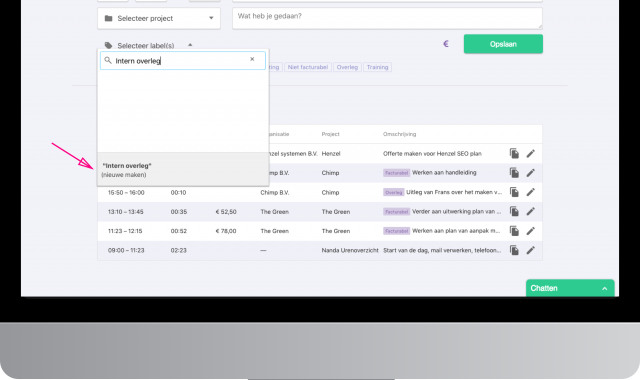Save the entry with Opslaan

click(x=503, y=44)
